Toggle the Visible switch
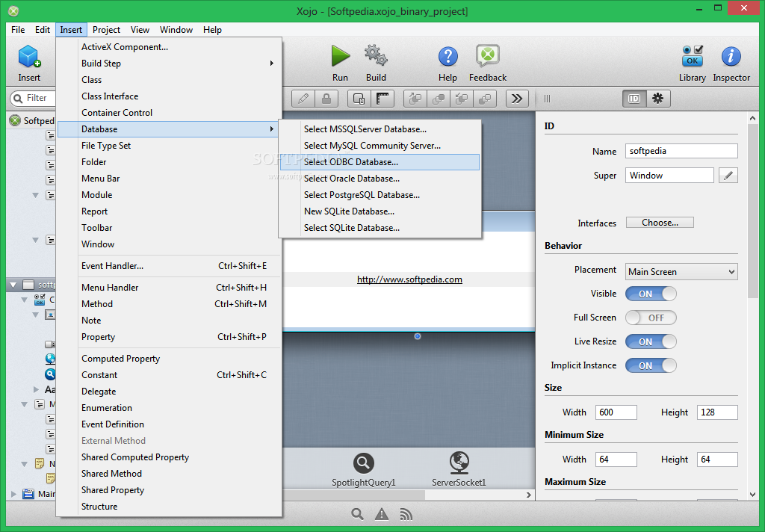The height and width of the screenshot is (532, 765). point(651,294)
